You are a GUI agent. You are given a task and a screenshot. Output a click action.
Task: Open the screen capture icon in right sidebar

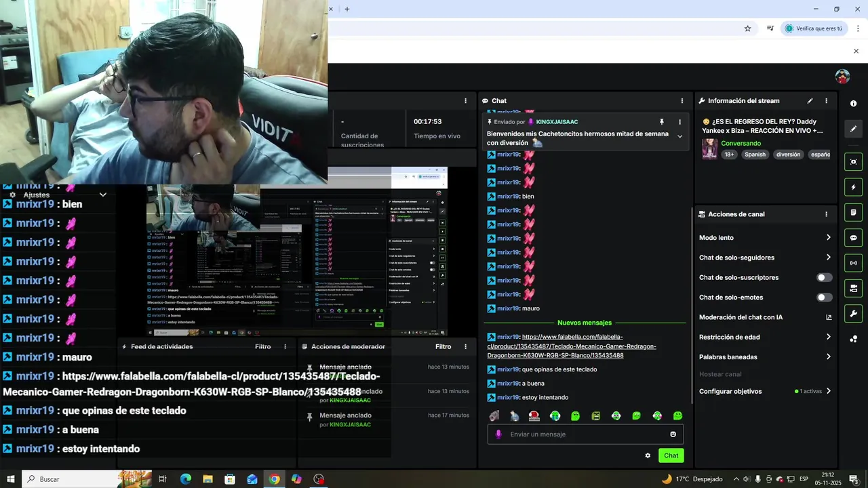[853, 162]
